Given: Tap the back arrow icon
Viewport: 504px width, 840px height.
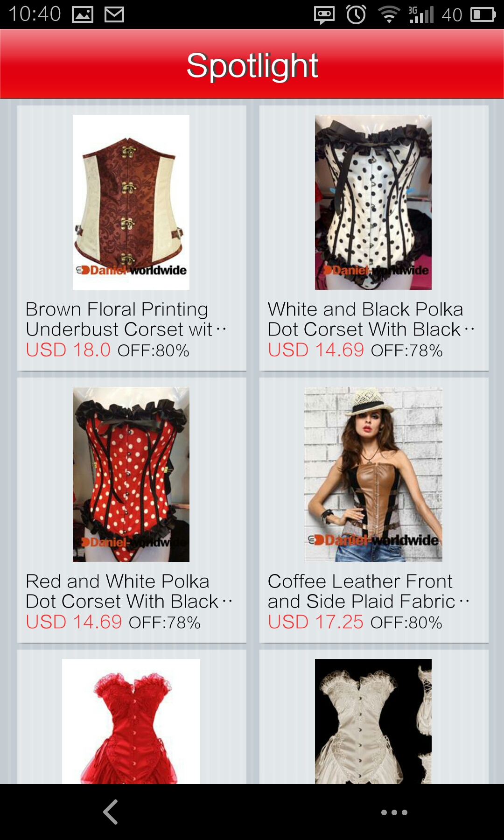Looking at the screenshot, I should 111,812.
